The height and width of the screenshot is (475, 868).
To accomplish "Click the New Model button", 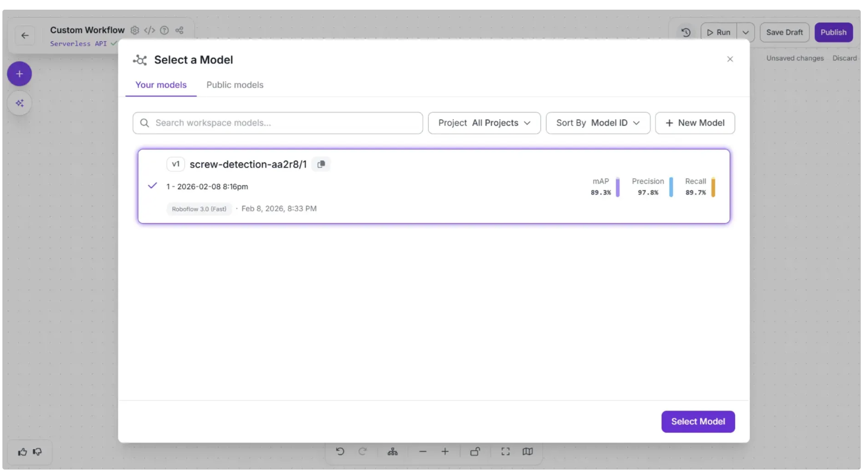I will 695,123.
